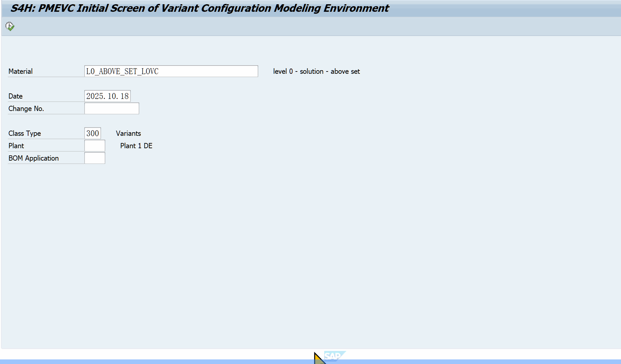Click the BOM Application input field
The width and height of the screenshot is (621, 364).
tap(94, 158)
